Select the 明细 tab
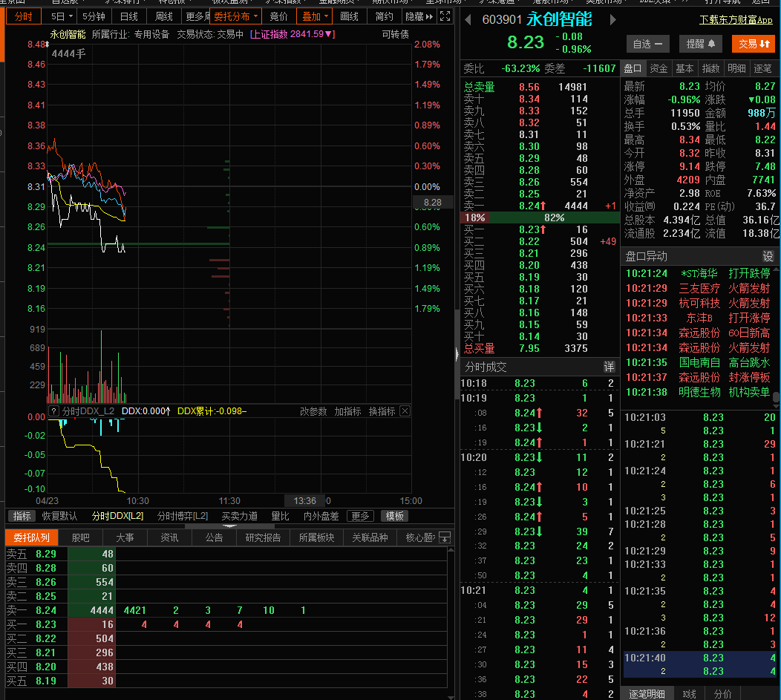Viewport: 781px width, 700px height. click(736, 68)
